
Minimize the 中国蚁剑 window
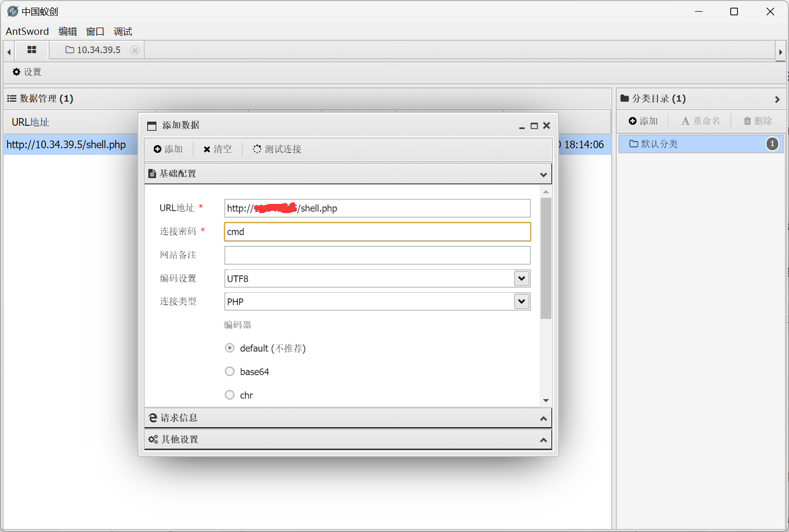click(x=699, y=11)
